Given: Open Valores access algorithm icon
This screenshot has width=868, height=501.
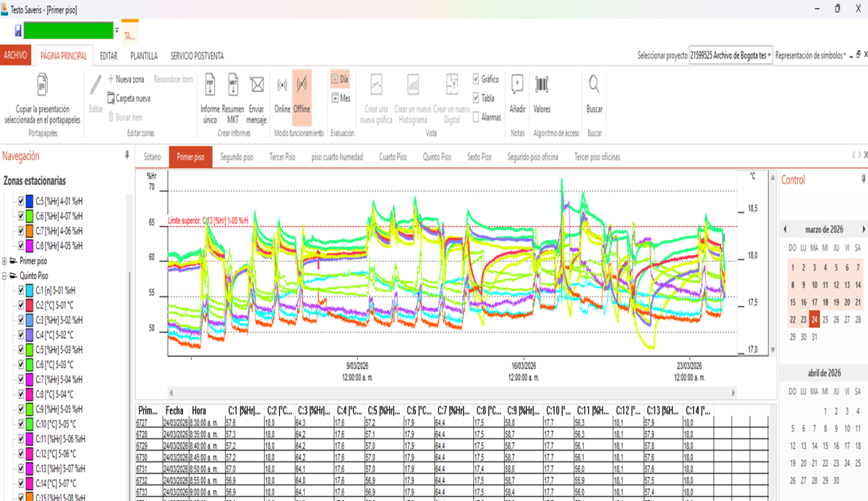Looking at the screenshot, I should (542, 85).
